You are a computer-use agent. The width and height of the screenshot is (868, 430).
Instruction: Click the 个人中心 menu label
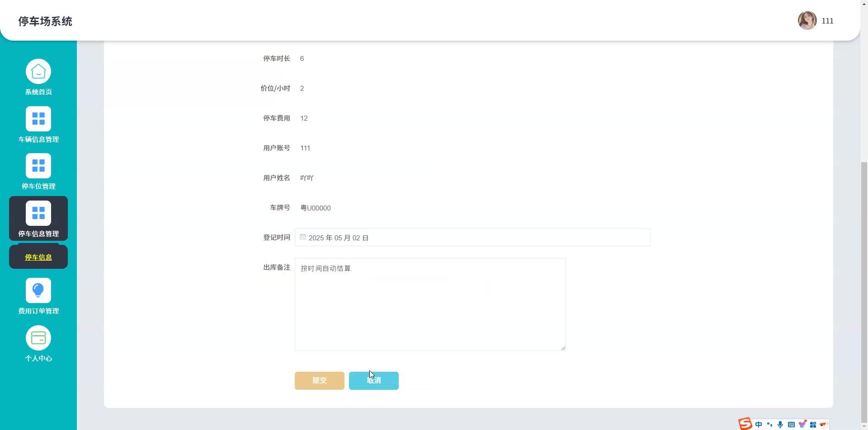[x=38, y=359]
